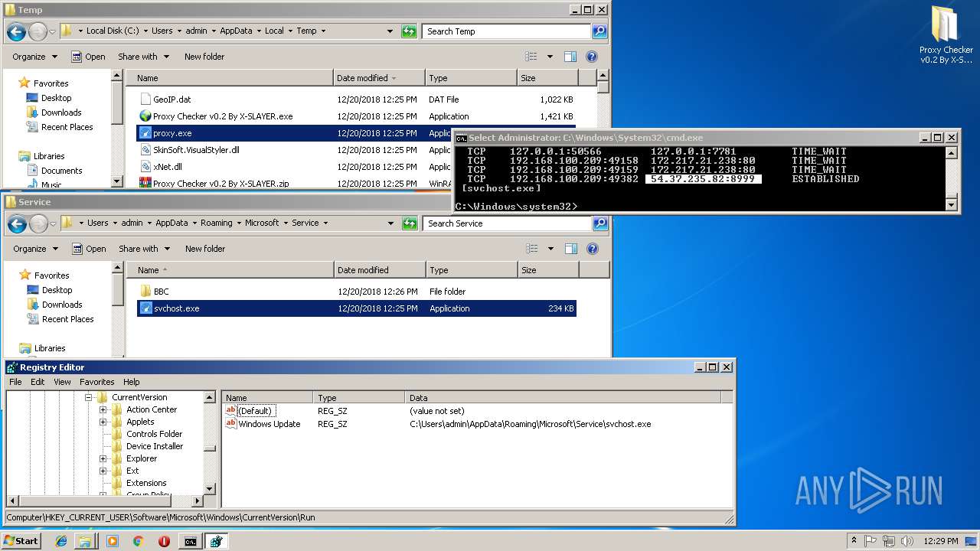Click cmd window scrollbar down arrow
This screenshot has width=980, height=551.
pyautogui.click(x=952, y=204)
